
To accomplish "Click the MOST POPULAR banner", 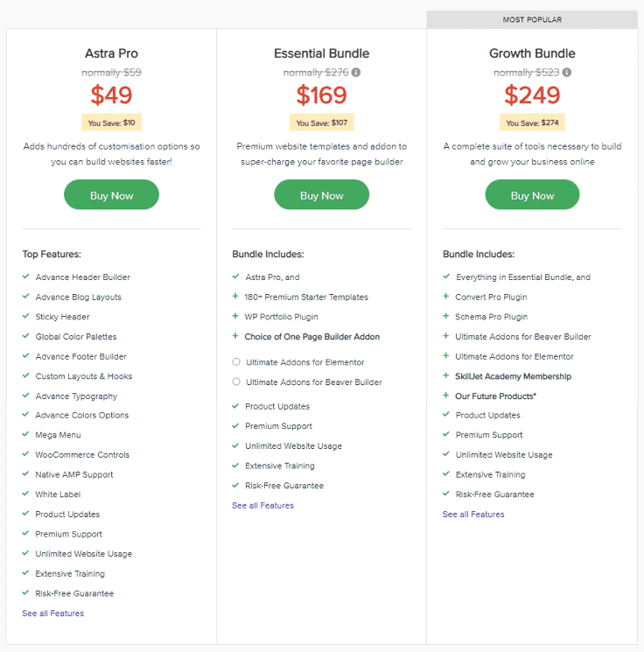I will click(532, 19).
